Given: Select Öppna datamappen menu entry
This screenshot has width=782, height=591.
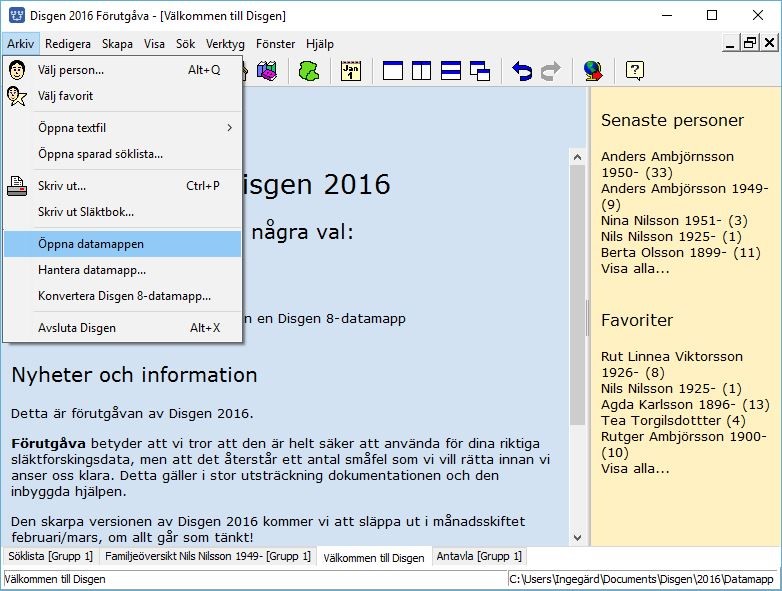Looking at the screenshot, I should (123, 244).
